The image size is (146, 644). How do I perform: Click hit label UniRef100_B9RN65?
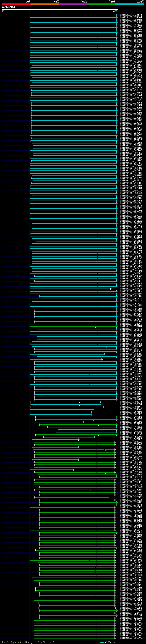click(x=131, y=42)
